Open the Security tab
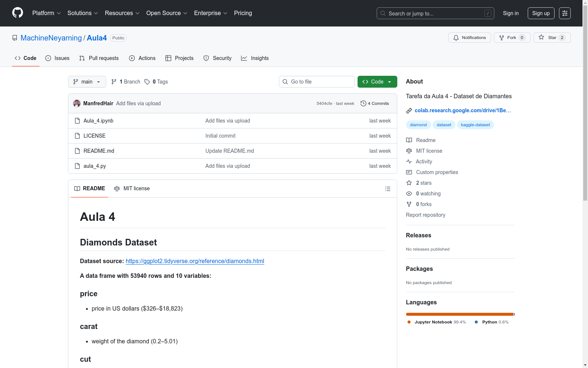The image size is (588, 368). [x=218, y=58]
